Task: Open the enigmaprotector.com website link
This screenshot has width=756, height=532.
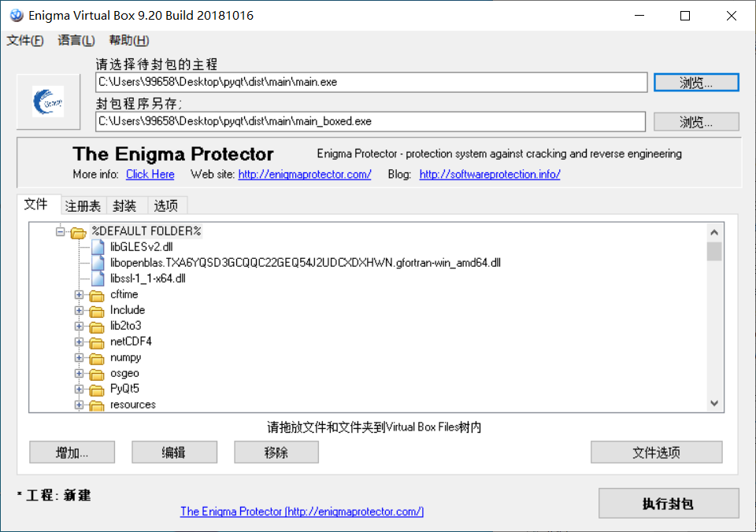Action: pyautogui.click(x=304, y=175)
